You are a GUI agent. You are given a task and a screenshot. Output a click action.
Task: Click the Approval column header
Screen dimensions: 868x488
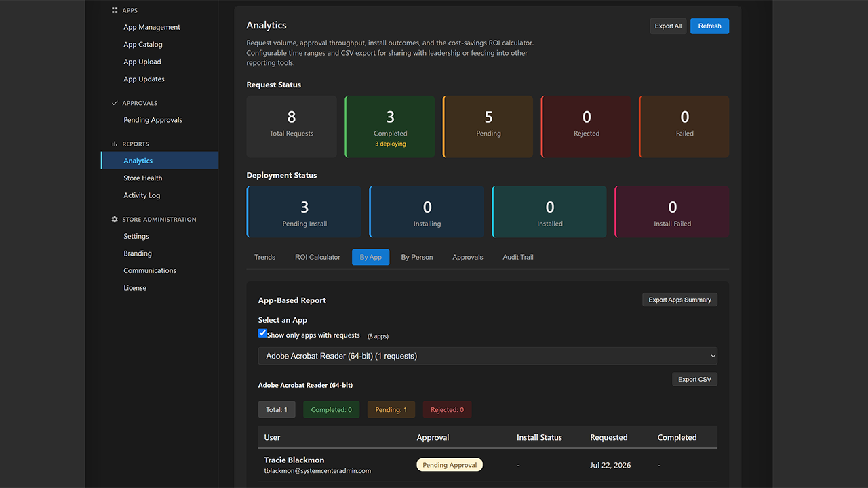click(433, 437)
